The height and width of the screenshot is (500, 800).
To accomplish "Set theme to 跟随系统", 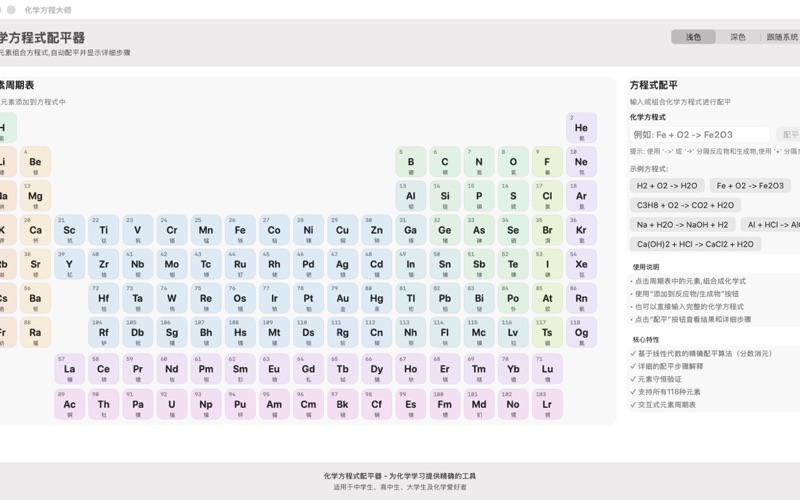I will click(x=782, y=37).
